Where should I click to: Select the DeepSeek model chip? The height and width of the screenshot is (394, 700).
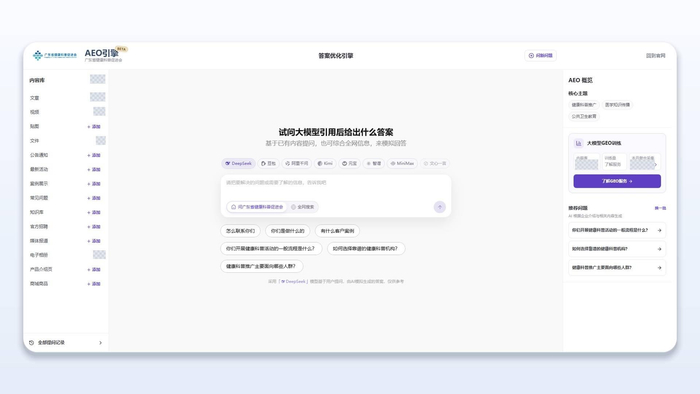[x=238, y=163]
